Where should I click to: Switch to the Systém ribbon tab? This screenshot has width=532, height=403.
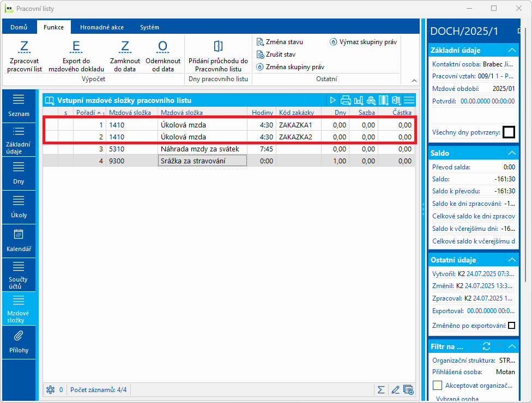pos(149,27)
